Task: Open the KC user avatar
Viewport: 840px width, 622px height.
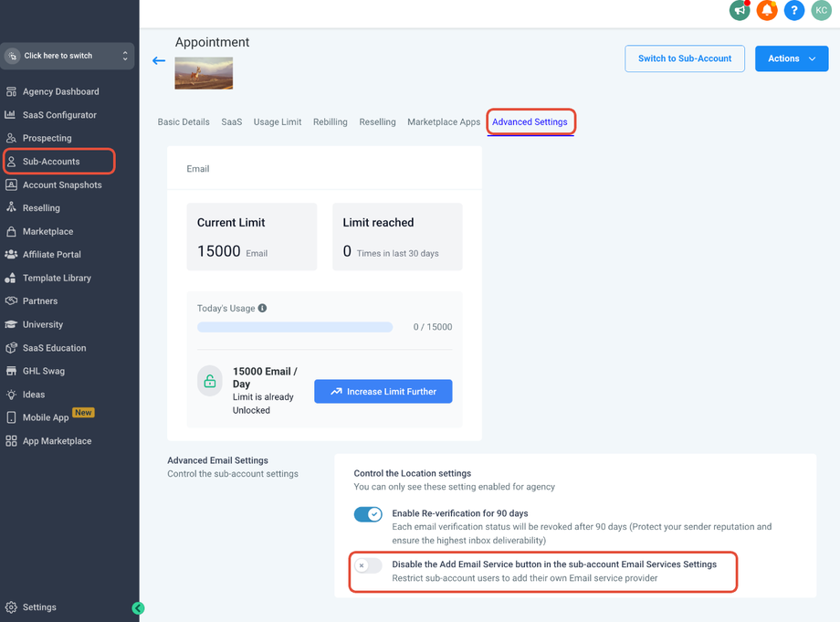Action: pyautogui.click(x=821, y=10)
